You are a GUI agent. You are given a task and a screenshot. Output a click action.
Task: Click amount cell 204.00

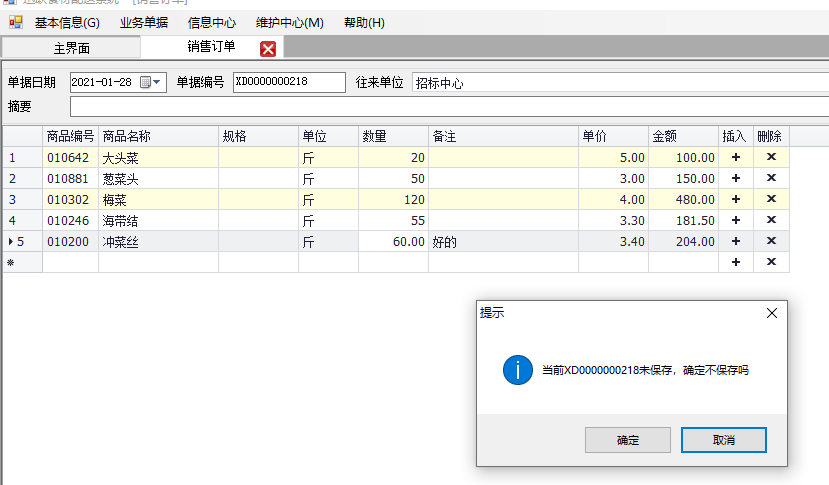(x=684, y=241)
